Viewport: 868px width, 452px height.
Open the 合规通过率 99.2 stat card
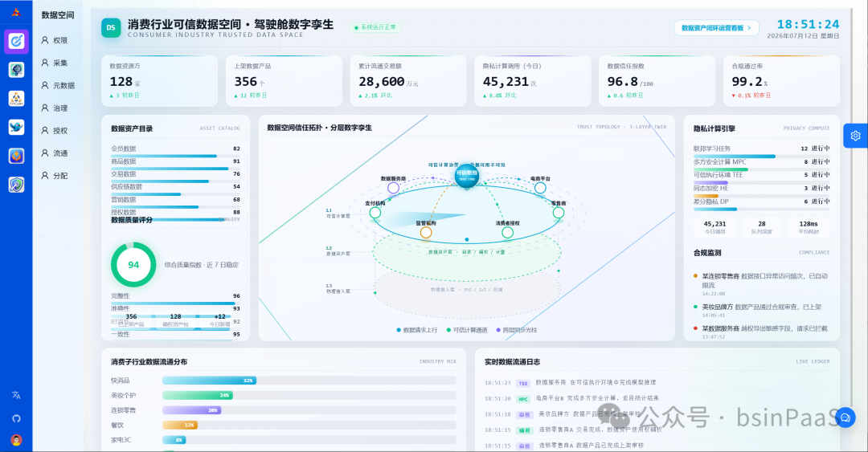tap(782, 81)
